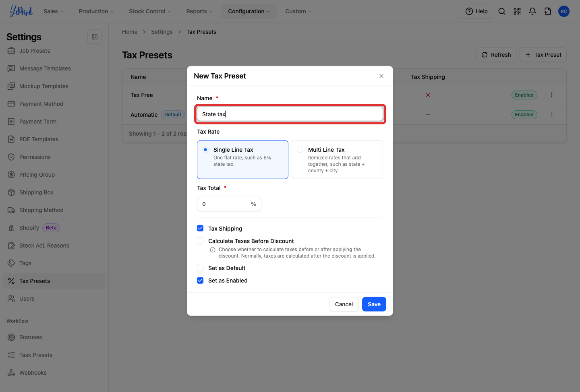
Task: Go to Home breadcrumb
Action: tap(130, 32)
